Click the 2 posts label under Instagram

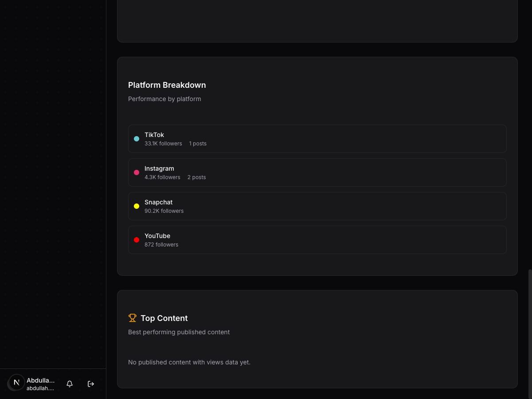click(196, 177)
